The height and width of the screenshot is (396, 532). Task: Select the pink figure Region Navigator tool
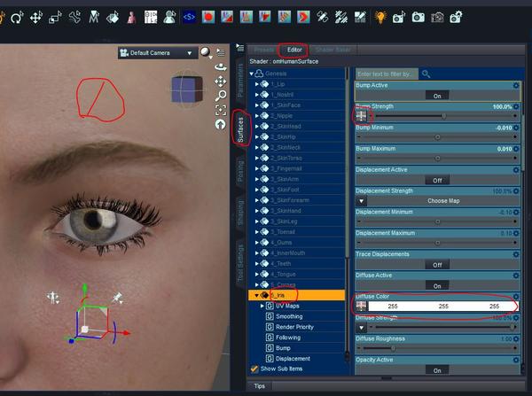[x=131, y=18]
